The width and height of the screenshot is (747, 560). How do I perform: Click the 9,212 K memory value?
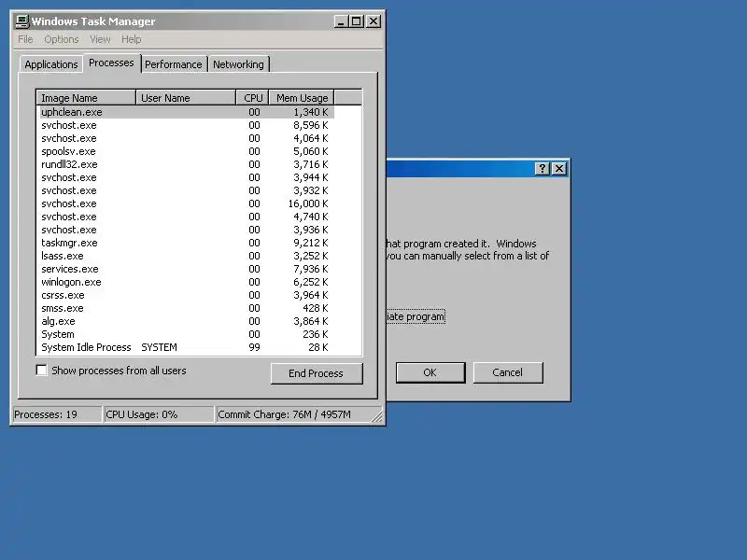[x=311, y=243]
